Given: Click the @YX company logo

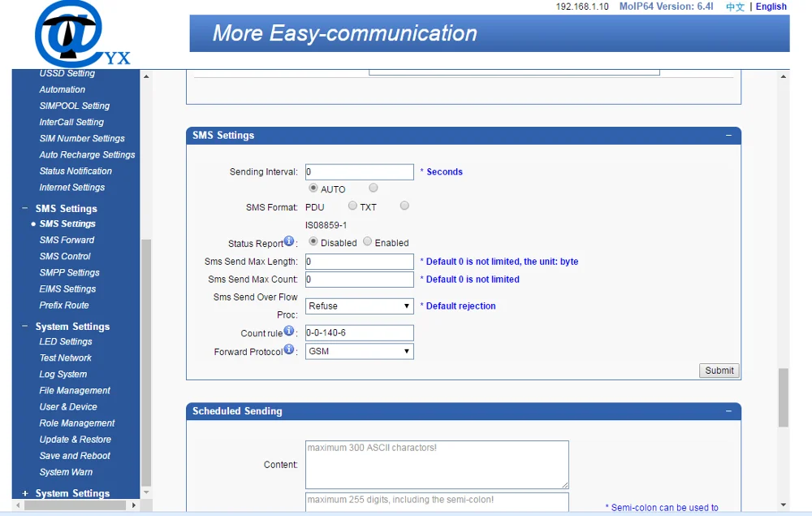Looking at the screenshot, I should pos(83,34).
